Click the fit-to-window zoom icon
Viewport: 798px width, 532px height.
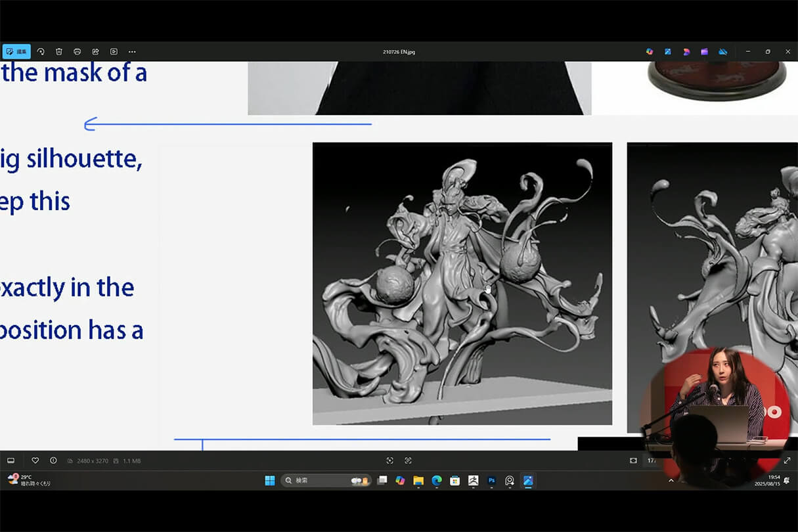tap(633, 460)
